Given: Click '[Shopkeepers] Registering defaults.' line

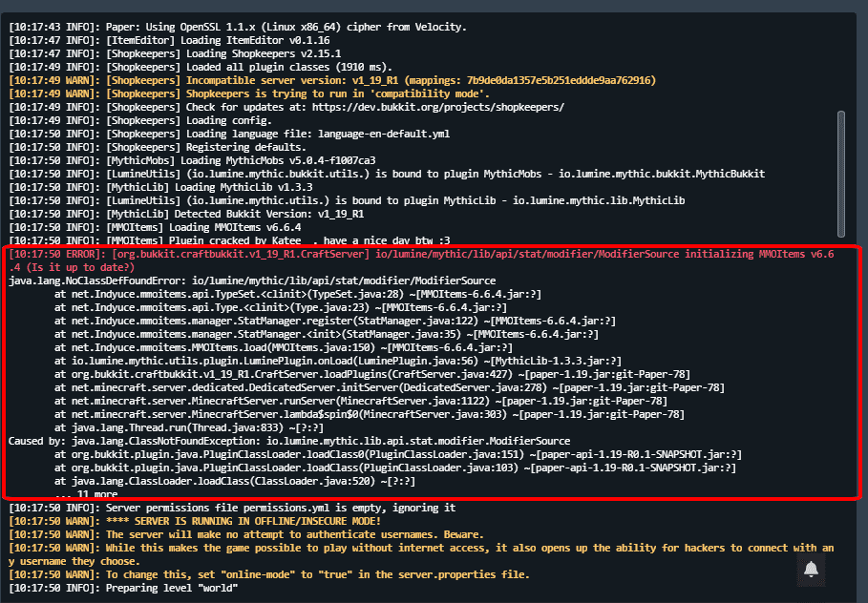Looking at the screenshot, I should [x=158, y=147].
